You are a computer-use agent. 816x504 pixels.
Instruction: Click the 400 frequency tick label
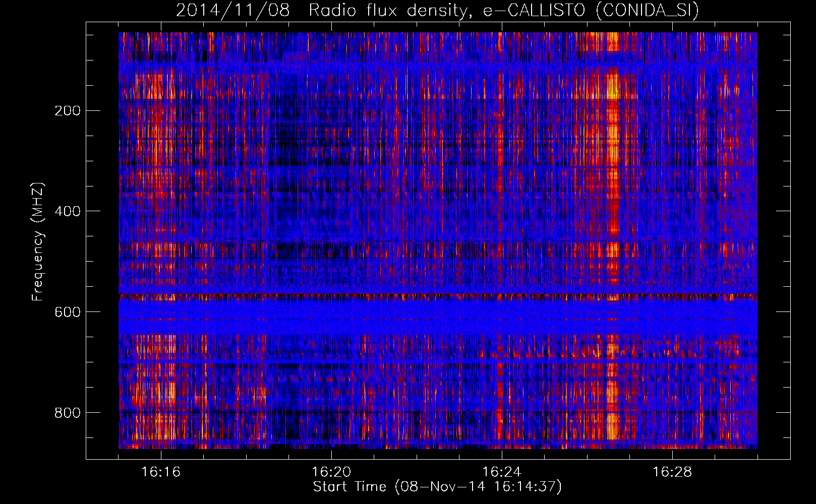(68, 211)
